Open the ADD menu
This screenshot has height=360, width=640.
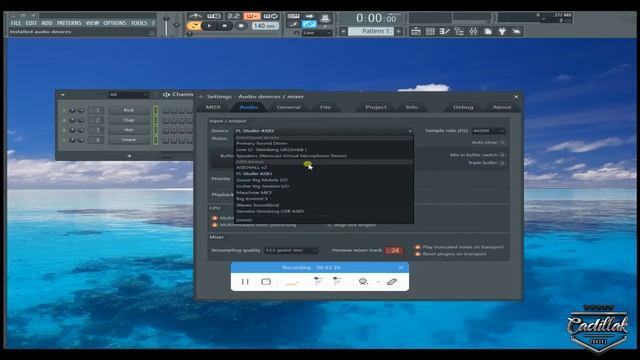47,23
